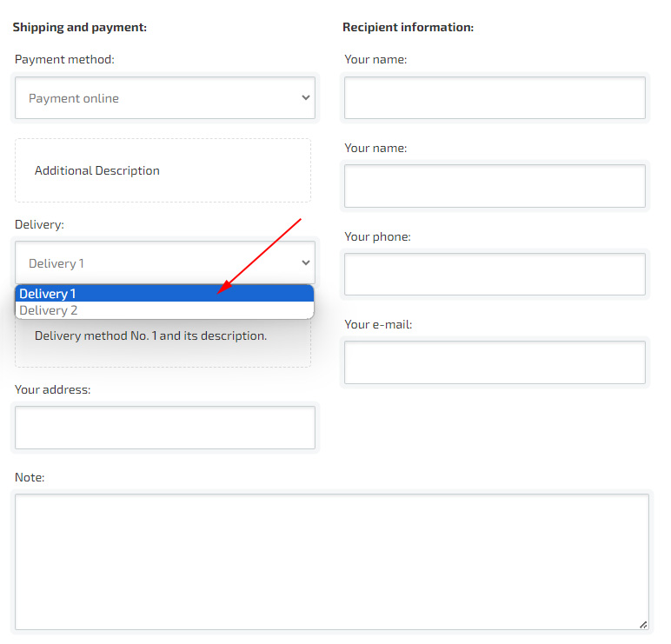Click the "Shipping and payment:" heading

79,27
